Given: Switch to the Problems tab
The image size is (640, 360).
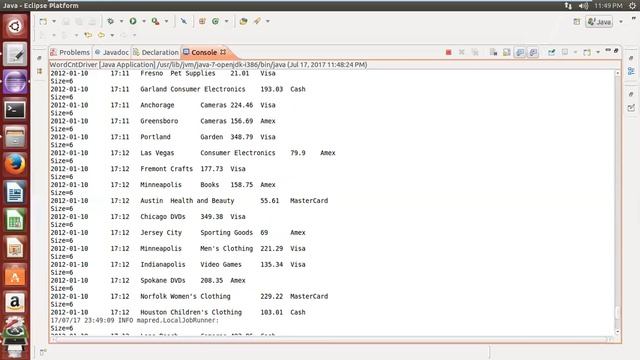Looking at the screenshot, I should [x=70, y=52].
